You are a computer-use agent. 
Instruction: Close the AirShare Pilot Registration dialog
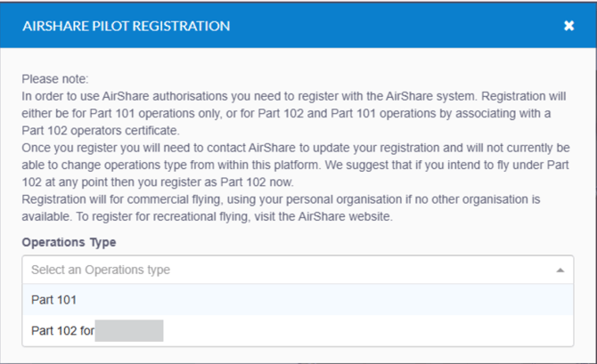(x=568, y=26)
